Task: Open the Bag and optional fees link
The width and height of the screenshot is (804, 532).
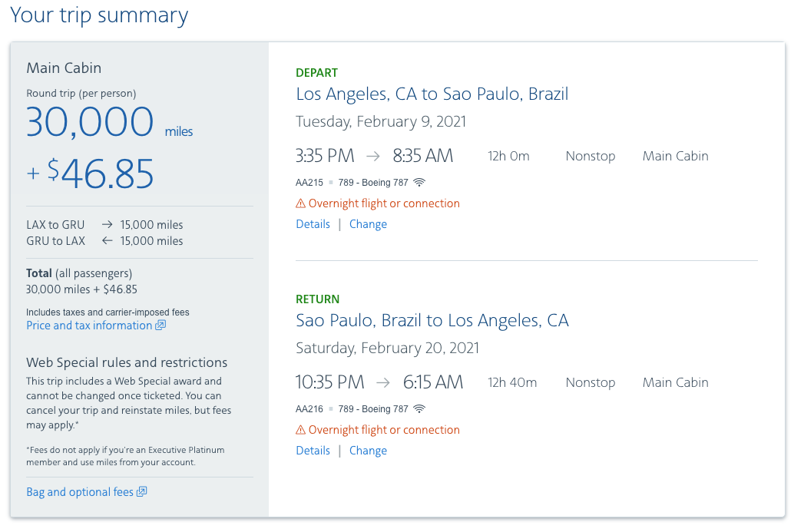Action: point(80,492)
